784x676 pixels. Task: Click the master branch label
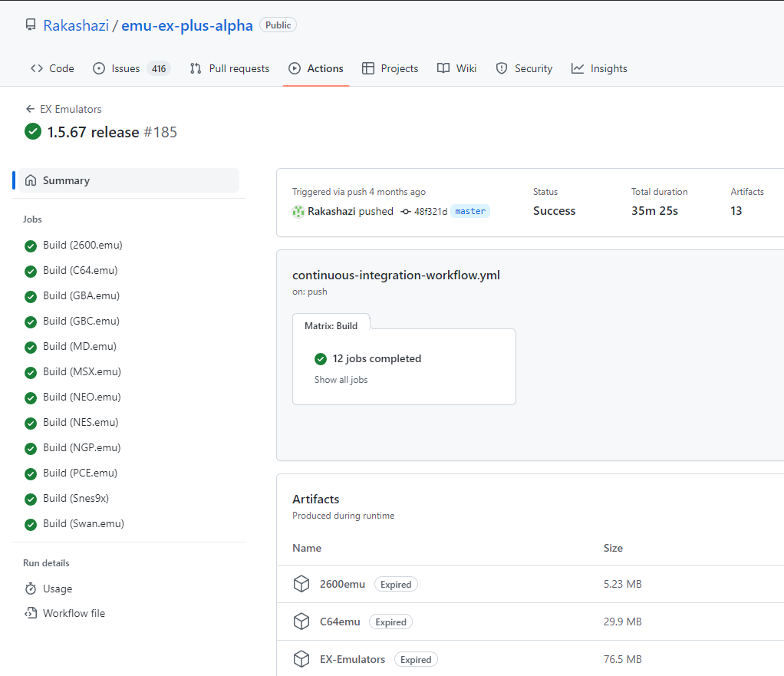tap(470, 211)
